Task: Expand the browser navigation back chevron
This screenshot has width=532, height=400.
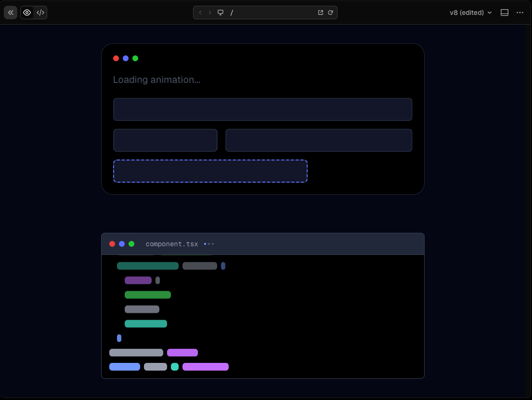Action: (x=200, y=13)
